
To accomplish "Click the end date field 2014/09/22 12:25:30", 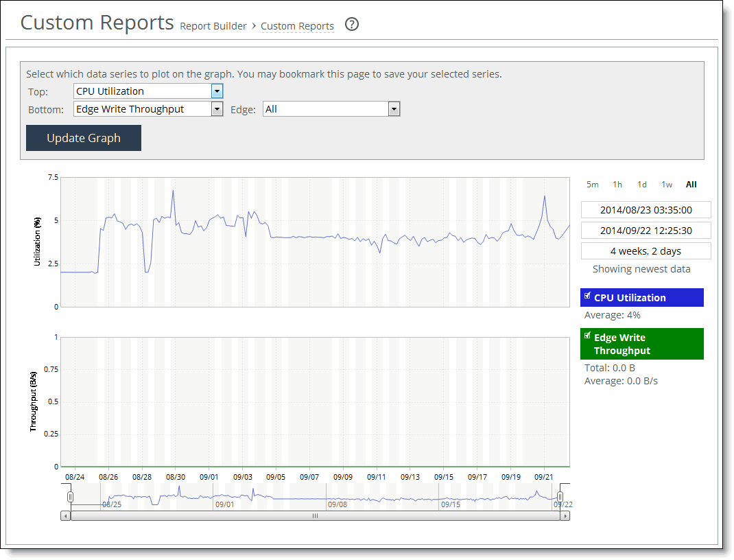I will tap(646, 231).
